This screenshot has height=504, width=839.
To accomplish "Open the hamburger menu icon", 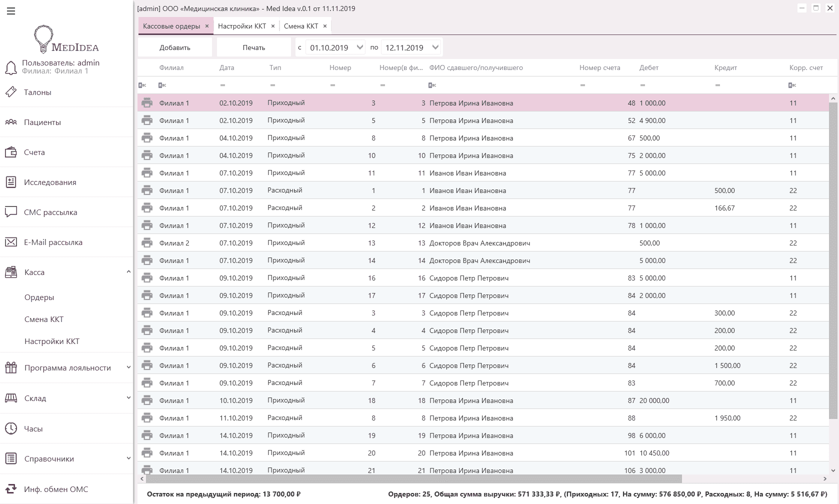I will (x=11, y=11).
